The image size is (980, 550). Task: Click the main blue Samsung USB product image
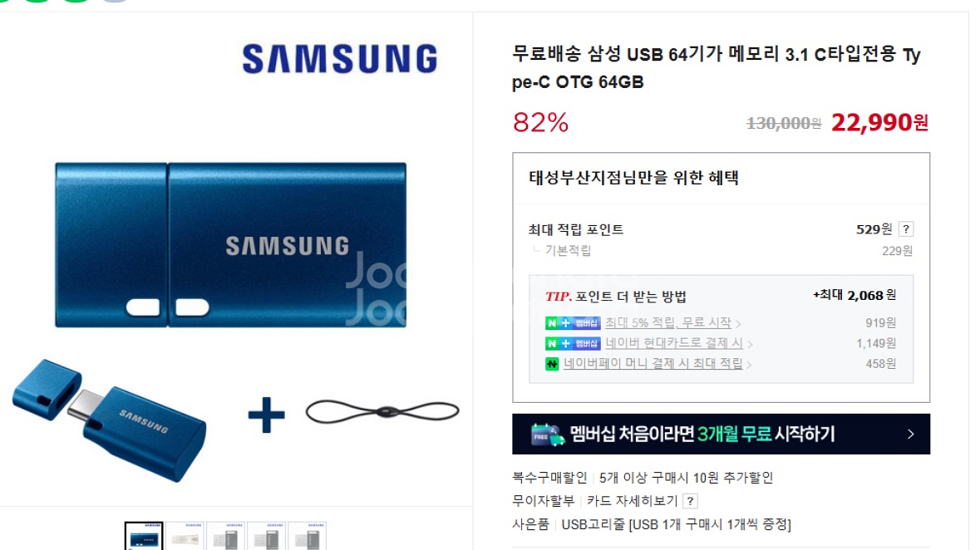point(230,245)
